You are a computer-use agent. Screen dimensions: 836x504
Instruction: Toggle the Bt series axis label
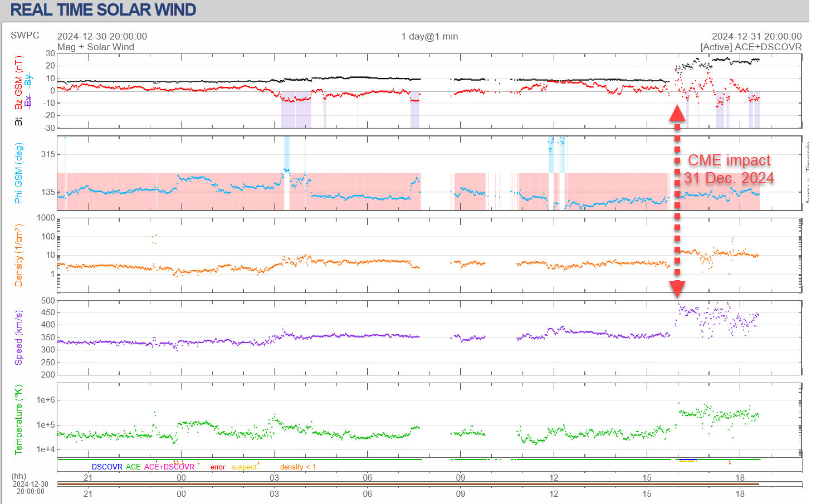pyautogui.click(x=18, y=121)
